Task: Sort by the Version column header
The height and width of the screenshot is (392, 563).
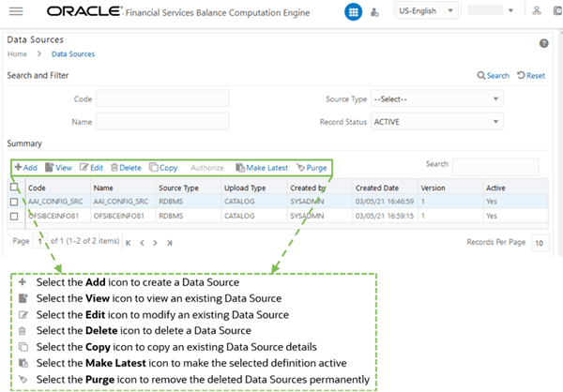Action: point(433,188)
